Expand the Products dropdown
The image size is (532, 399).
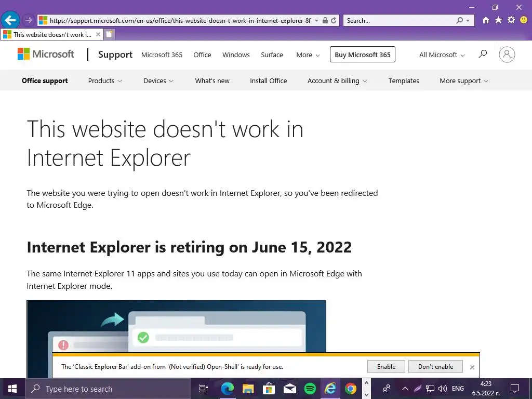(x=105, y=81)
